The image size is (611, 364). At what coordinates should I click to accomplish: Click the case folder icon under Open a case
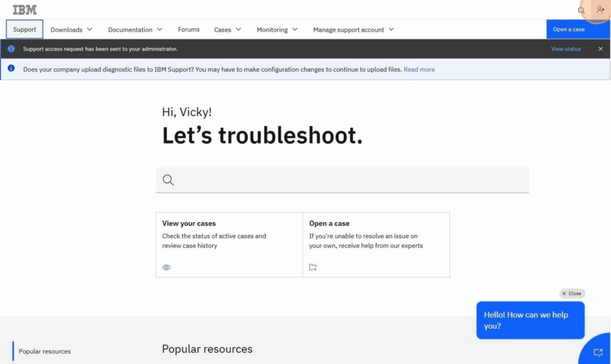click(313, 267)
